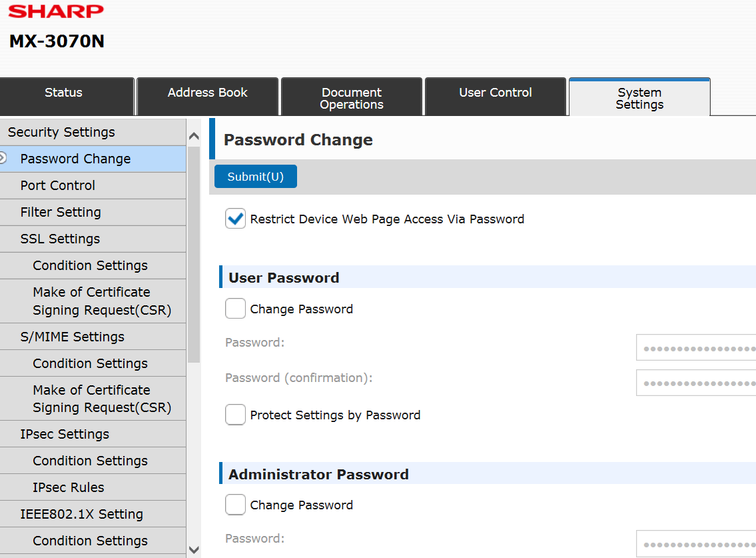Enable Protect Settings by Password
Viewport: 756px width, 558px height.
pos(235,414)
